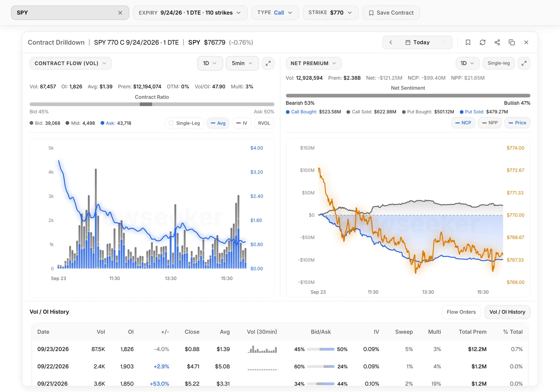Click the Mid: 4,498 legend entry

(80, 123)
